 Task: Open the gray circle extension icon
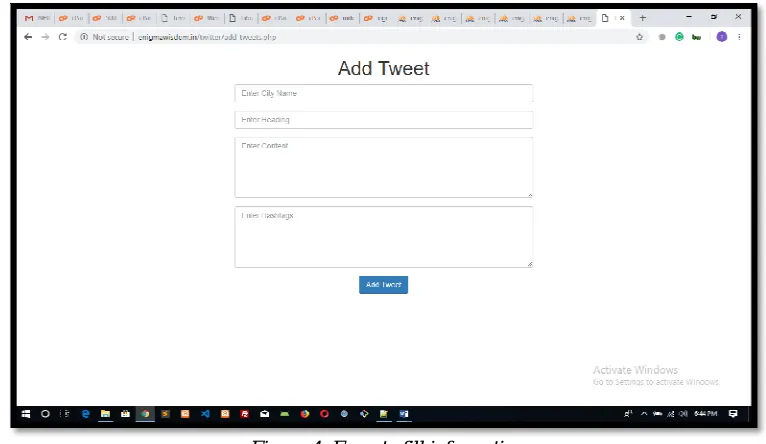(662, 37)
